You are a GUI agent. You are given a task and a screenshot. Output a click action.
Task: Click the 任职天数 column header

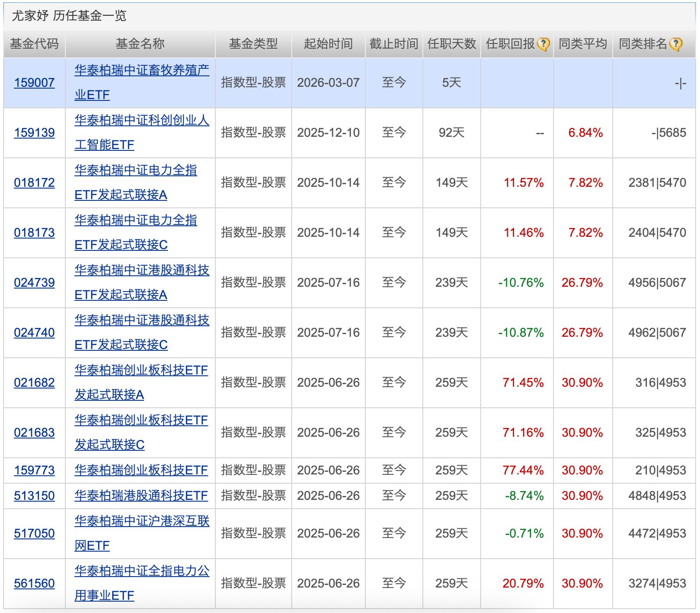coord(451,44)
